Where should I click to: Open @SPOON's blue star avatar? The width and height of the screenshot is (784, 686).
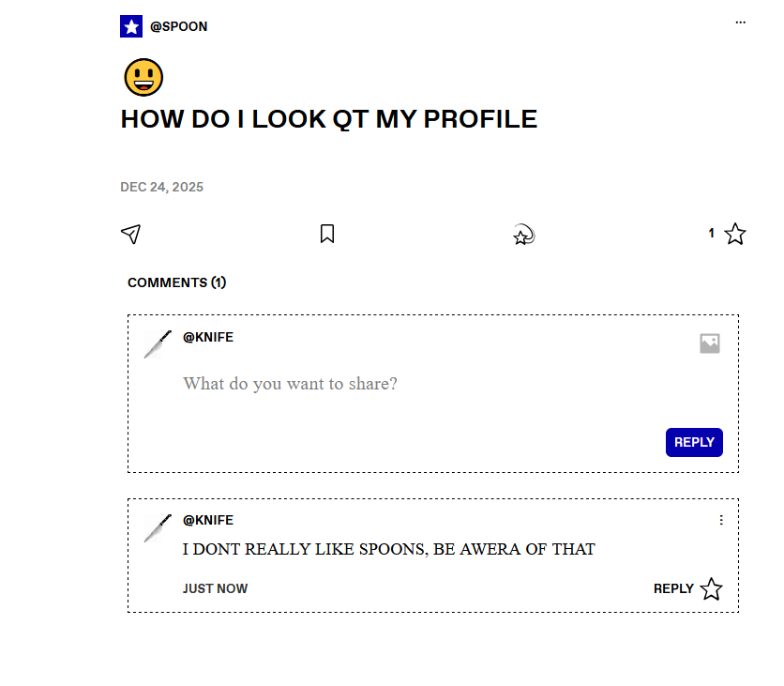[x=131, y=26]
